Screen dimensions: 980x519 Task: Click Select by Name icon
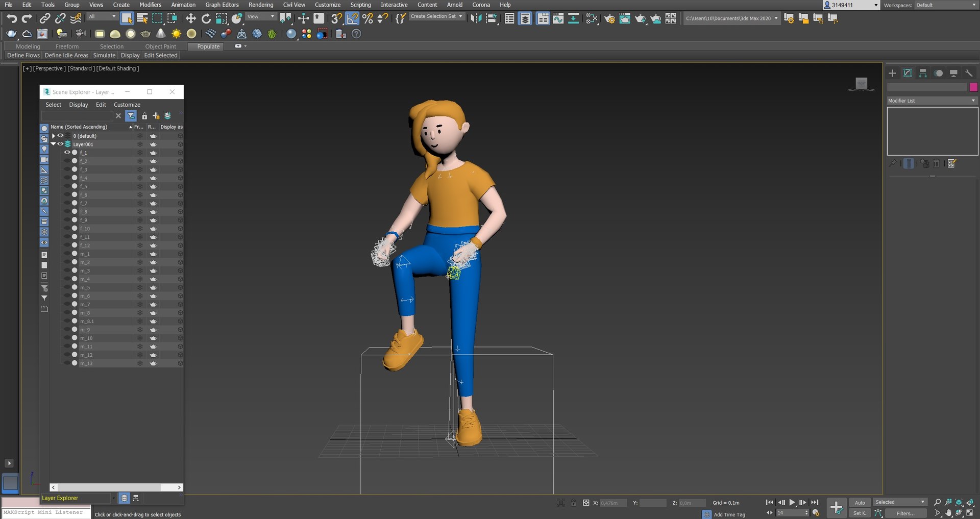coord(142,19)
